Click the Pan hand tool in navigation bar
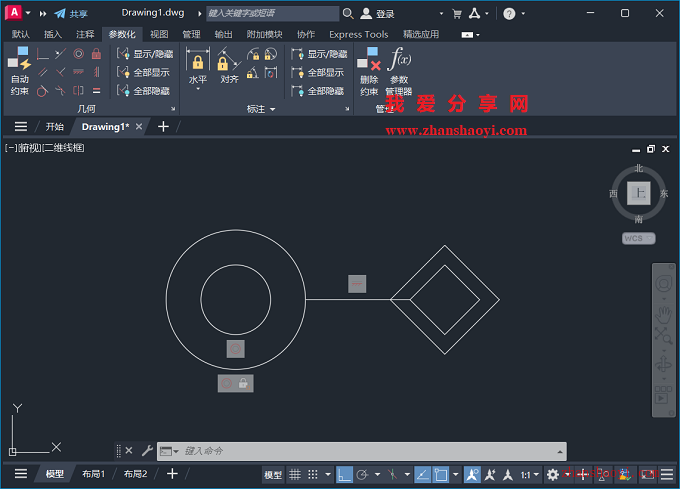The height and width of the screenshot is (489, 680). pyautogui.click(x=663, y=314)
